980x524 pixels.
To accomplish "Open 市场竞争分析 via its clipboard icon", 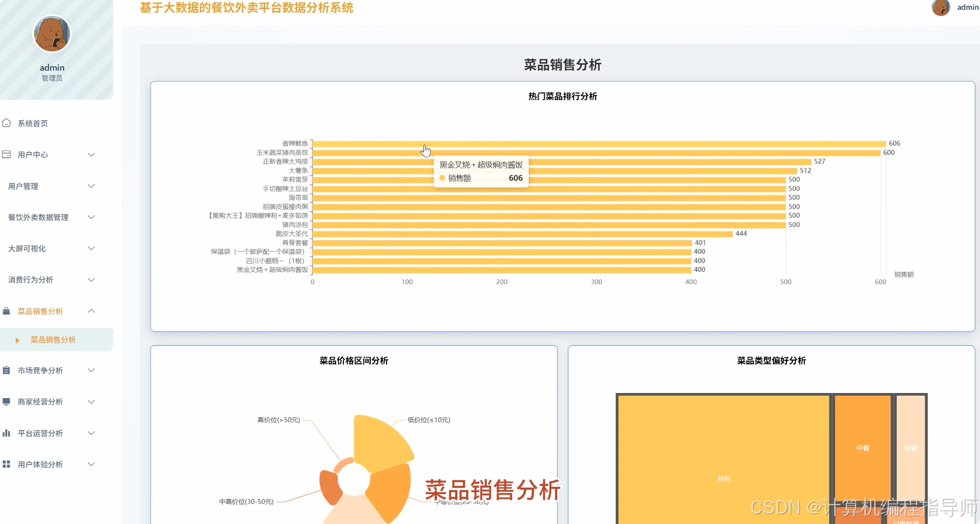I will point(6,370).
